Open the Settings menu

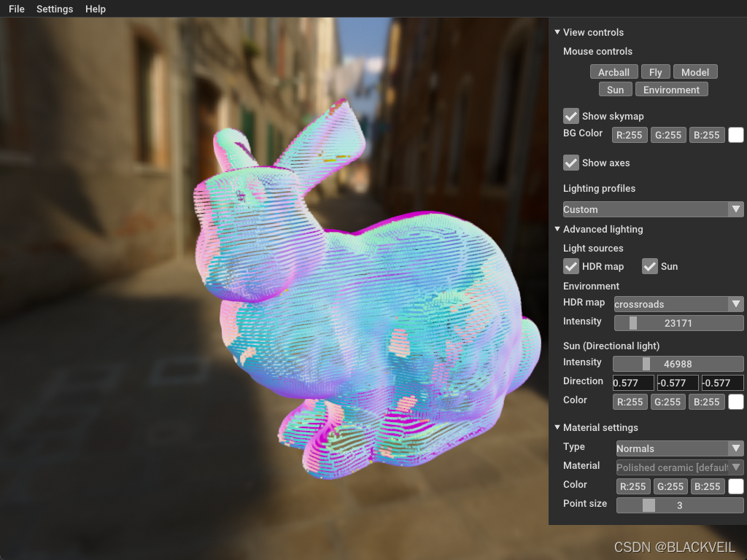click(x=54, y=9)
